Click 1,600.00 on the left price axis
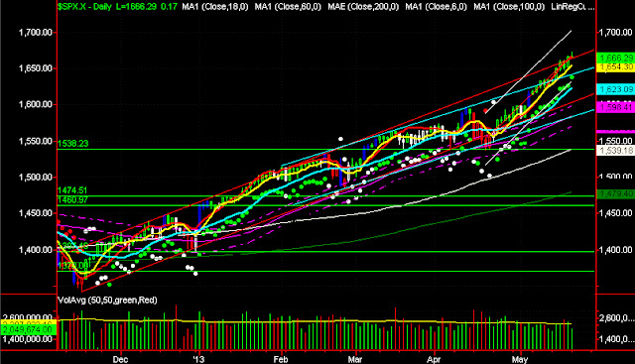Image resolution: width=635 pixels, height=364 pixels. (36, 104)
